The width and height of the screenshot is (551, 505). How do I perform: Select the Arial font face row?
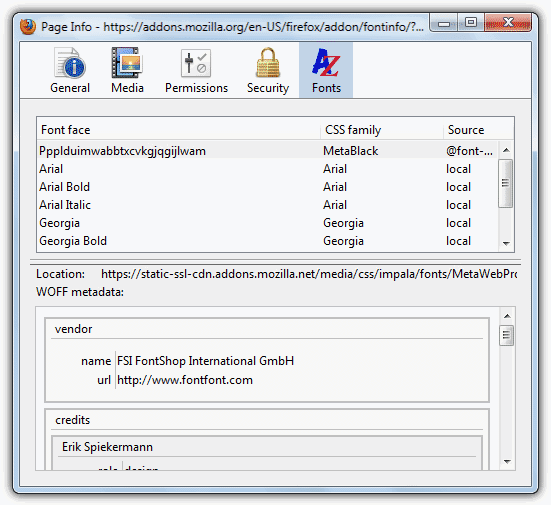[x=267, y=169]
